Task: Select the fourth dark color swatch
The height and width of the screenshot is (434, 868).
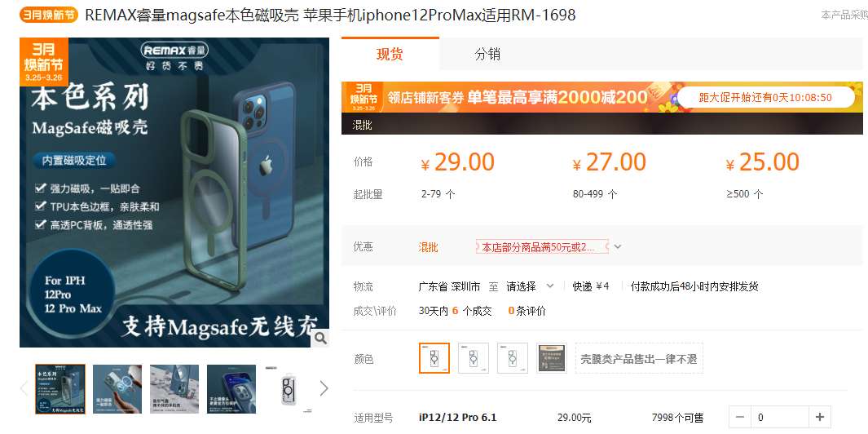Action: point(551,358)
